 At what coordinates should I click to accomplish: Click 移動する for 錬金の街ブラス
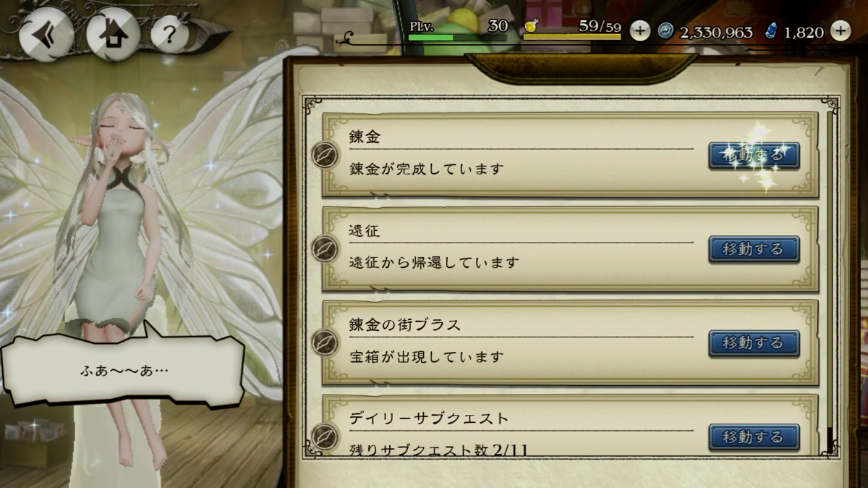click(x=754, y=343)
